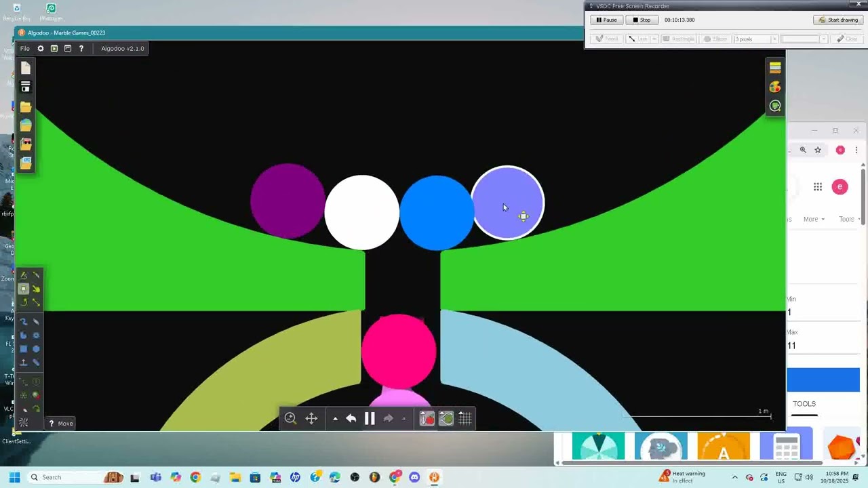
Task: Open Algodoo options gear menu
Action: (x=41, y=49)
